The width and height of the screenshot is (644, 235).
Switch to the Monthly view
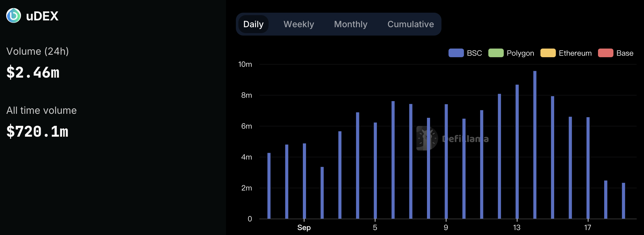(351, 24)
